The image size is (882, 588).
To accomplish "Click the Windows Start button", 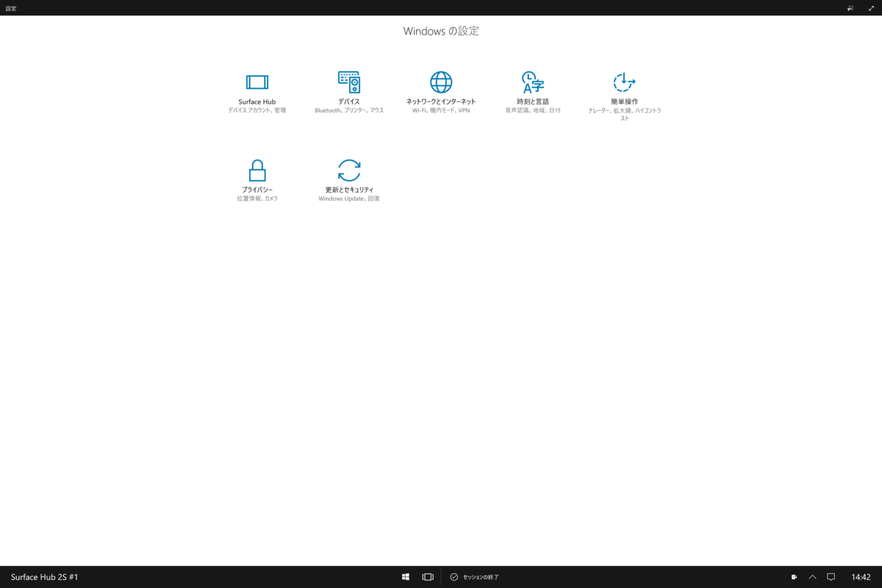I will [x=406, y=577].
